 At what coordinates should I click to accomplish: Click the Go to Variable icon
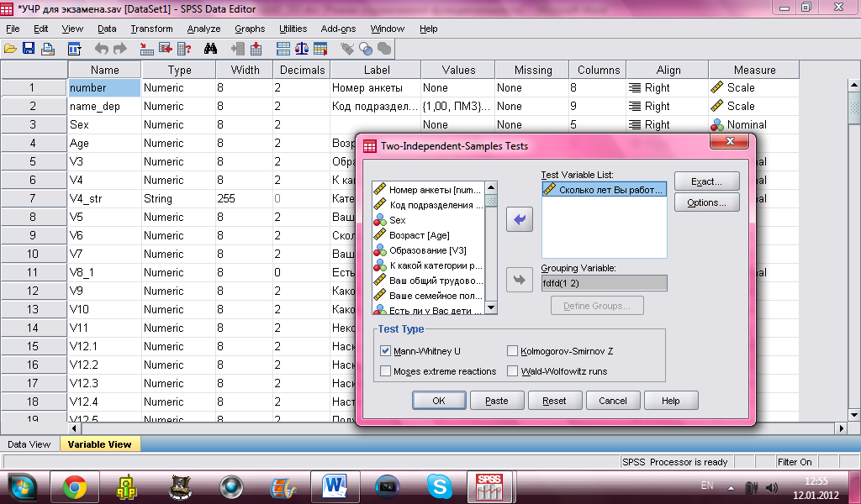pos(166,49)
